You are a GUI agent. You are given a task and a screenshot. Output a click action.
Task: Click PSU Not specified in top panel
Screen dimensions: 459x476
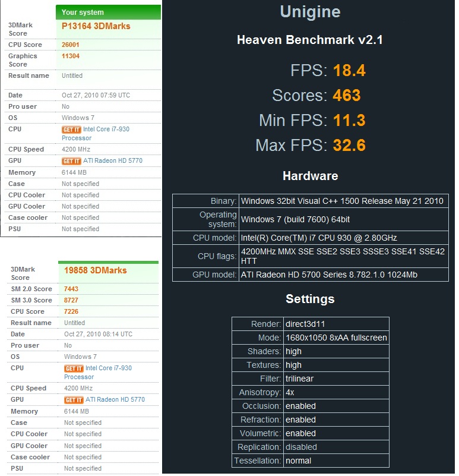80,229
